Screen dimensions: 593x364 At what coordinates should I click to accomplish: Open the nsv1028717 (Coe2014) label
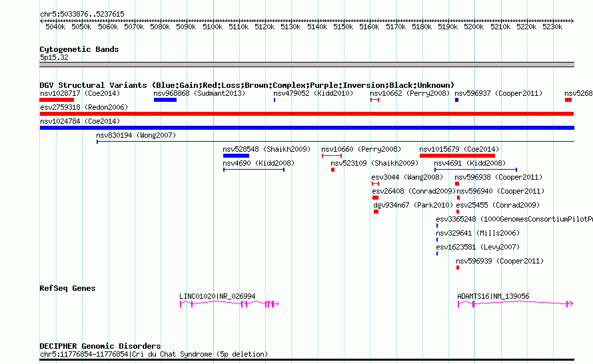click(x=80, y=93)
